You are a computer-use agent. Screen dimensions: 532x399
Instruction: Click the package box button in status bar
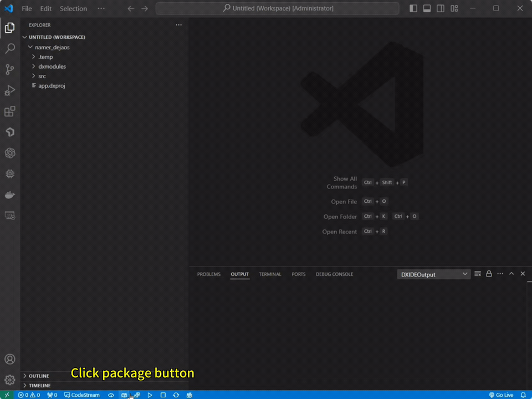[x=124, y=395]
